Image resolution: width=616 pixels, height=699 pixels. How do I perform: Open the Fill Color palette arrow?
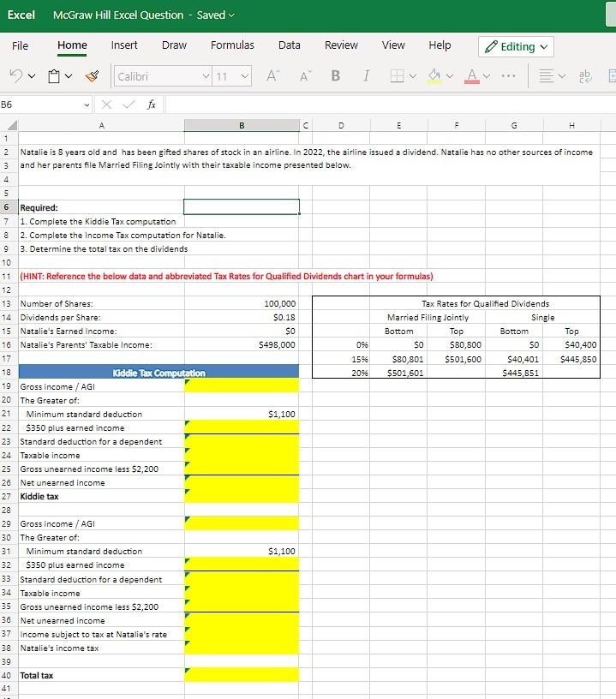(450, 76)
